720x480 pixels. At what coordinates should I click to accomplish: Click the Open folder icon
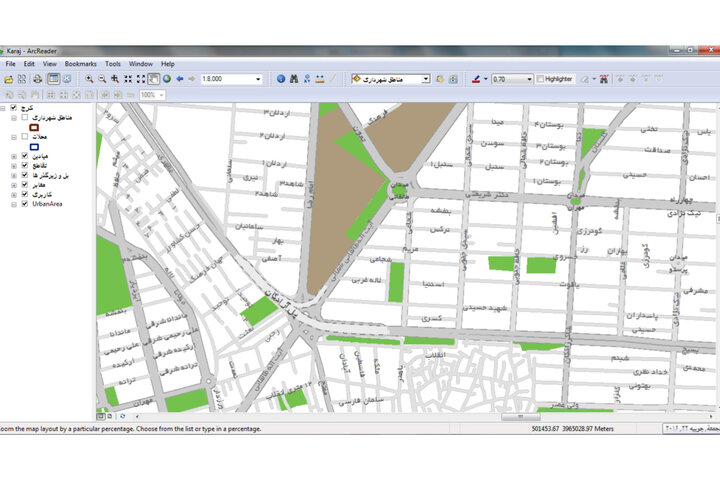pyautogui.click(x=8, y=79)
